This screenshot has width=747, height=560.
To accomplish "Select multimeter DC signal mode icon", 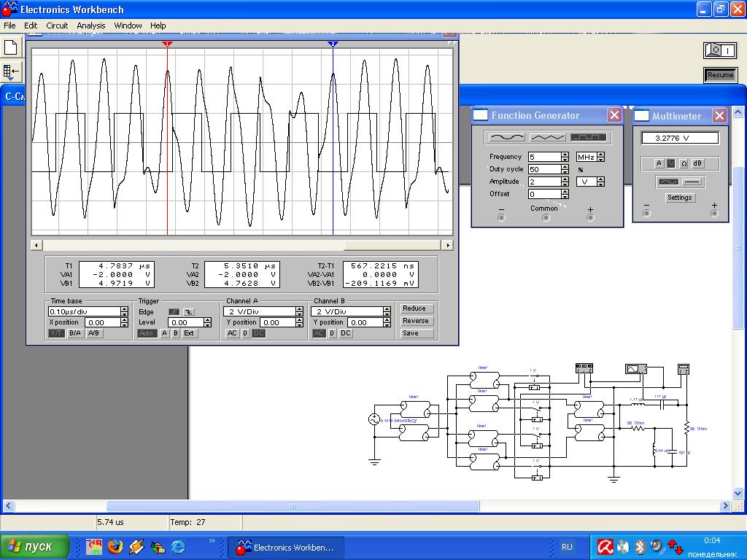I will [x=692, y=182].
